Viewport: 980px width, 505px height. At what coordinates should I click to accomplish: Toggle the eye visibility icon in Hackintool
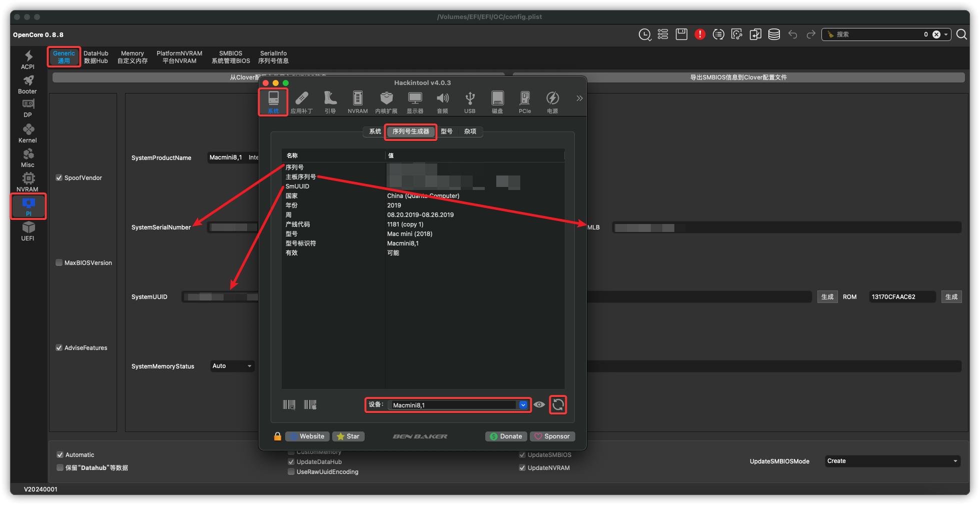(x=539, y=404)
